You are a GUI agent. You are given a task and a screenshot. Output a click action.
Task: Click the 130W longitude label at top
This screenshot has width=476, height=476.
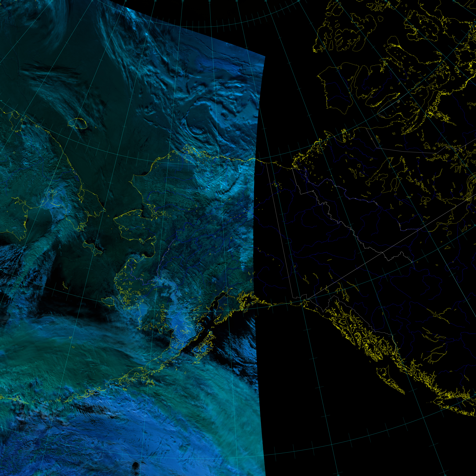266,1
